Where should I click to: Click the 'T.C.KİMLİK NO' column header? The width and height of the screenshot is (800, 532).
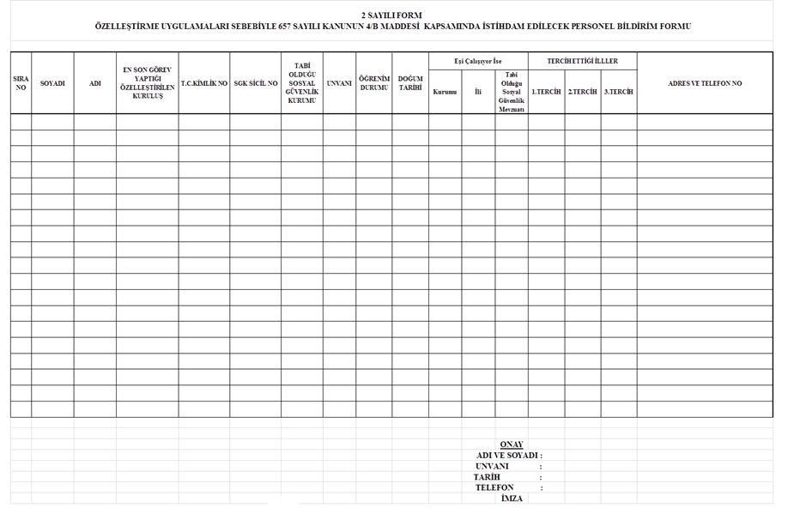pos(204,83)
